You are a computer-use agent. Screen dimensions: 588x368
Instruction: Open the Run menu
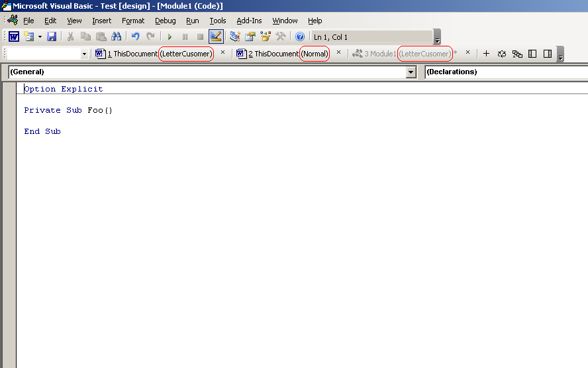point(193,21)
